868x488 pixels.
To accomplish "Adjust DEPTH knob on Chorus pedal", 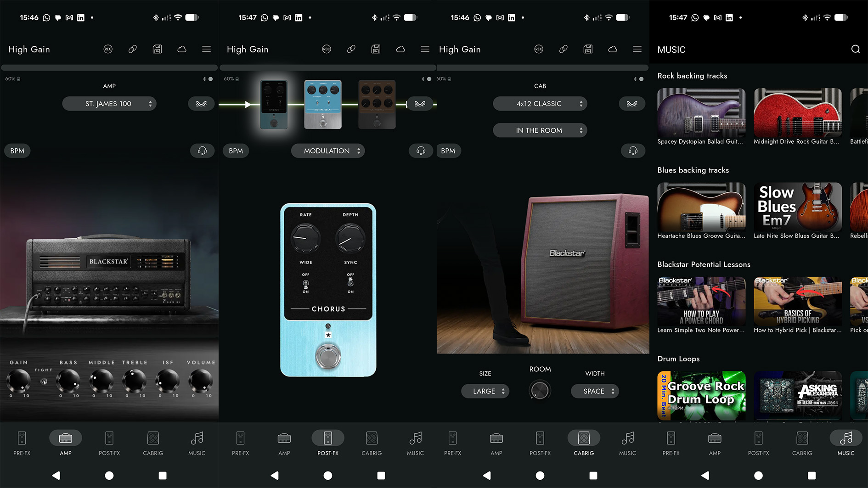I will (x=350, y=238).
